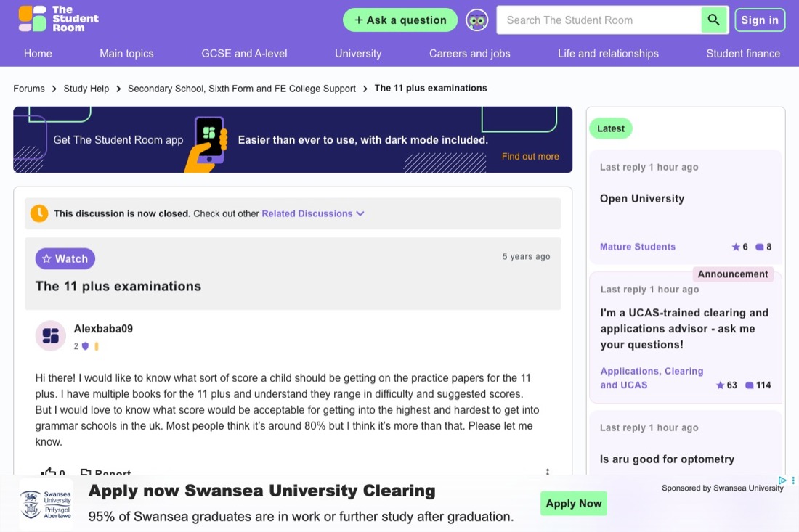Open the Mature Students forum link
Image resolution: width=799 pixels, height=532 pixels.
[x=638, y=247]
